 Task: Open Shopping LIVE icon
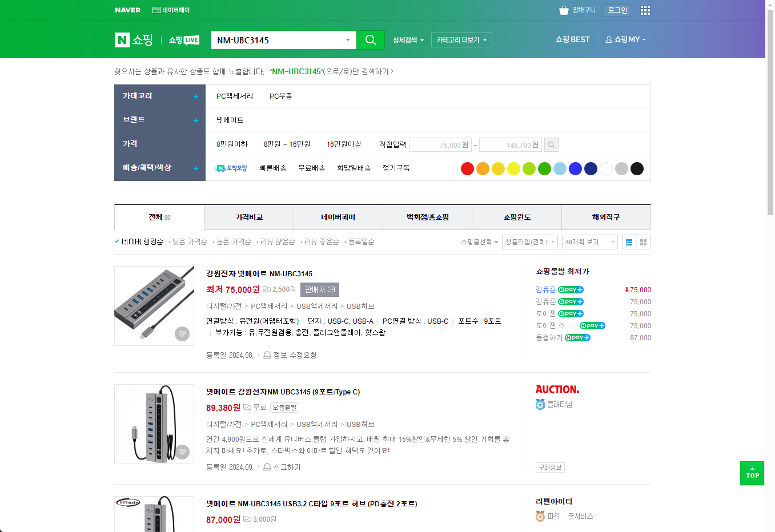(x=184, y=40)
